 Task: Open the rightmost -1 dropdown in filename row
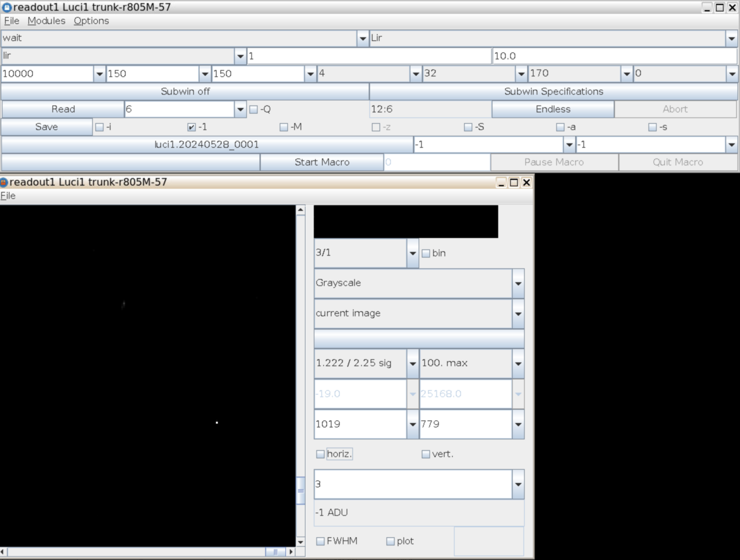[731, 145]
